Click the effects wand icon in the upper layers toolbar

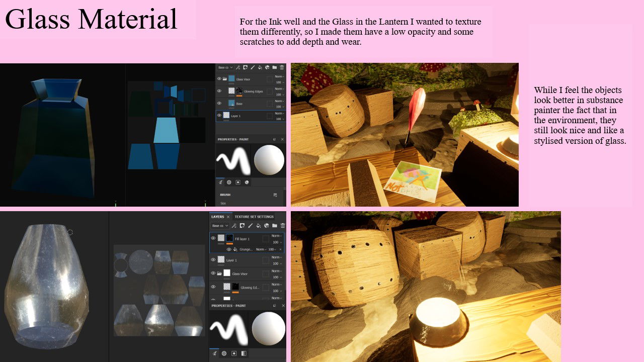[x=238, y=67]
